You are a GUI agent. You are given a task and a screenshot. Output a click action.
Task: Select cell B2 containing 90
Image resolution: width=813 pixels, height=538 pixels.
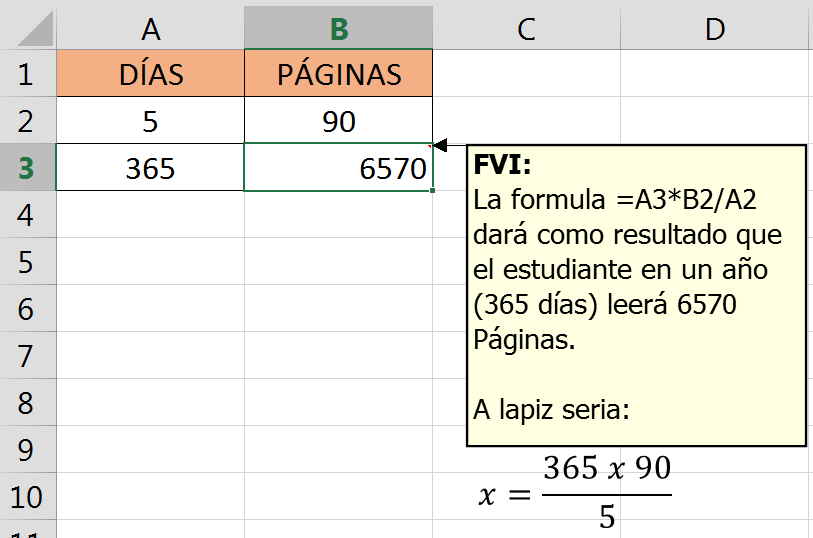point(339,121)
